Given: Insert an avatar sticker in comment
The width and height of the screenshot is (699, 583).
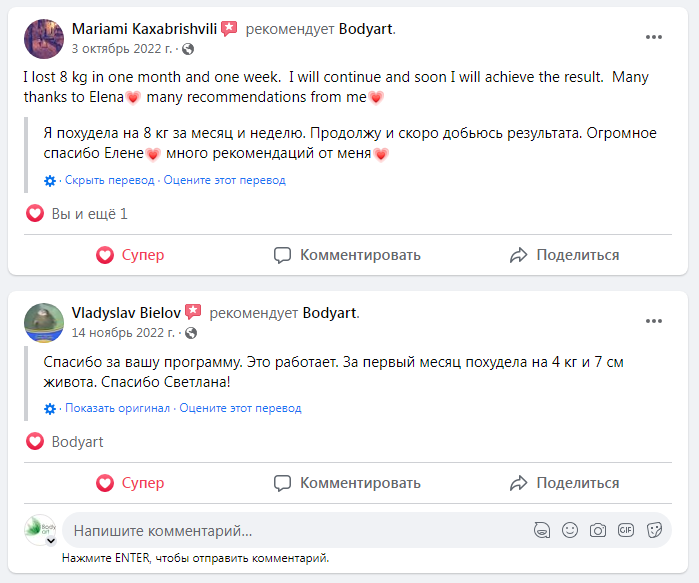Looking at the screenshot, I should point(542,530).
